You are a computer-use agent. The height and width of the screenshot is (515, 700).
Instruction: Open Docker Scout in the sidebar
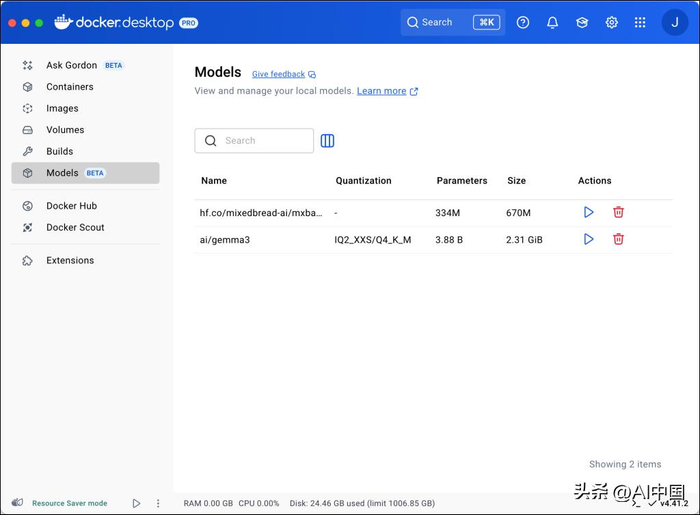(75, 227)
